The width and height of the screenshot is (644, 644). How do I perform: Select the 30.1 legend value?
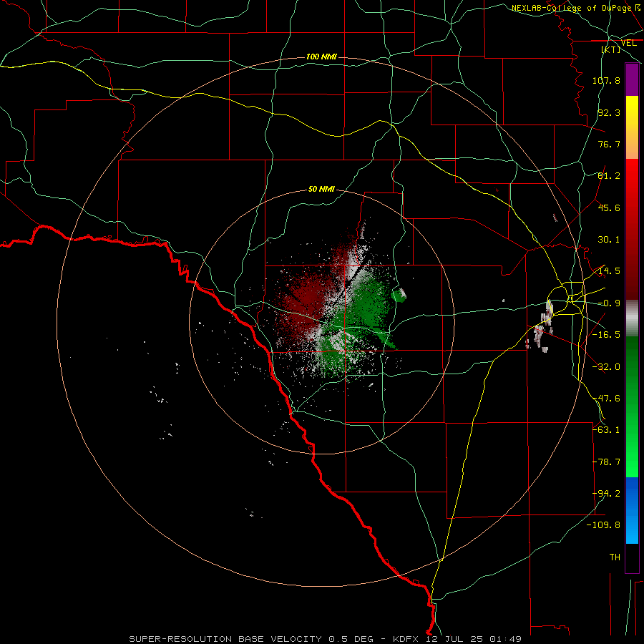point(609,240)
